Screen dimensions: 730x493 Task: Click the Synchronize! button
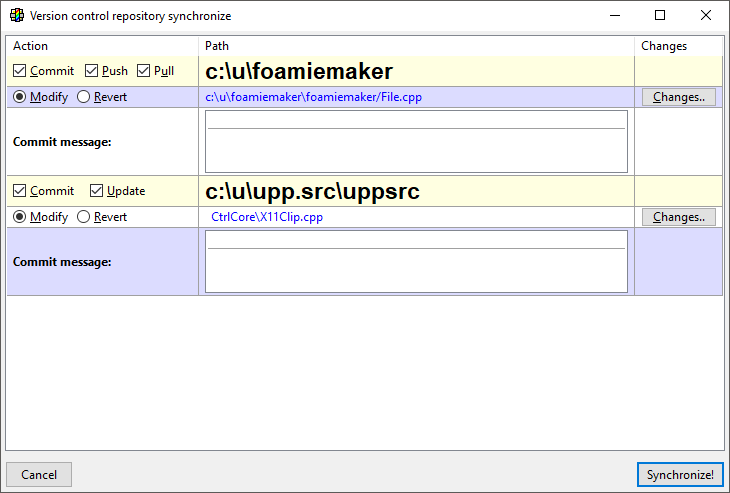pos(680,475)
